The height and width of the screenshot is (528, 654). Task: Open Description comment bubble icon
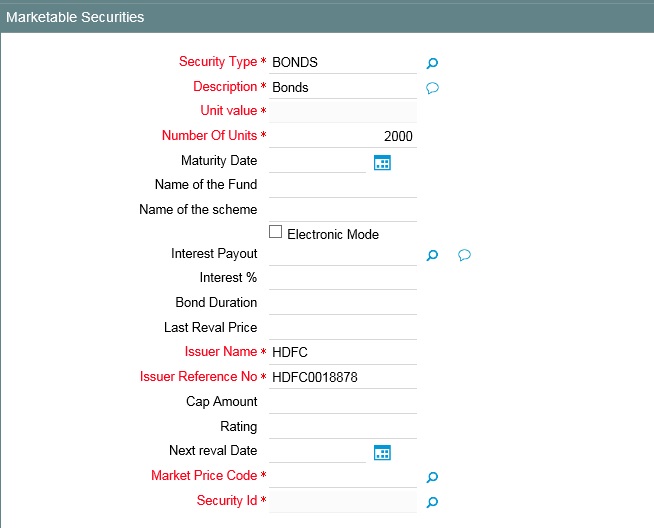point(433,88)
